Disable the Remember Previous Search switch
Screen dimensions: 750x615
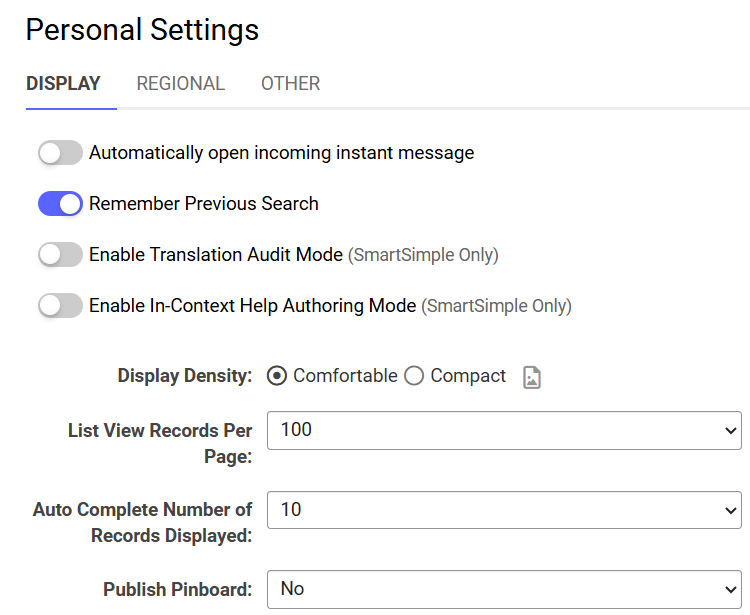pos(60,204)
